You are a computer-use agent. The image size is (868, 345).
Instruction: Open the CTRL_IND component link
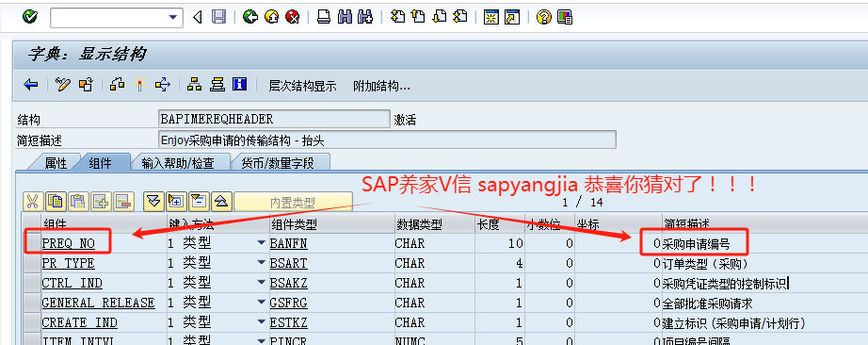pos(72,284)
